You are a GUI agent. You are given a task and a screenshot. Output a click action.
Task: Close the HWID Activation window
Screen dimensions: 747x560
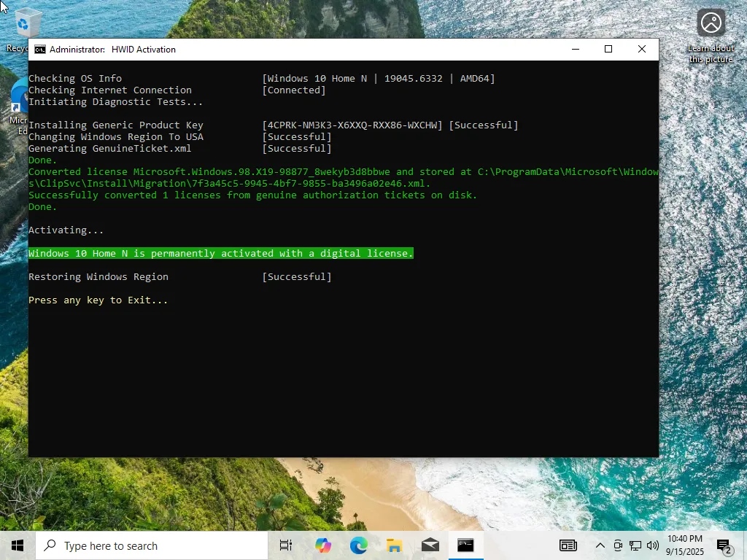642,49
